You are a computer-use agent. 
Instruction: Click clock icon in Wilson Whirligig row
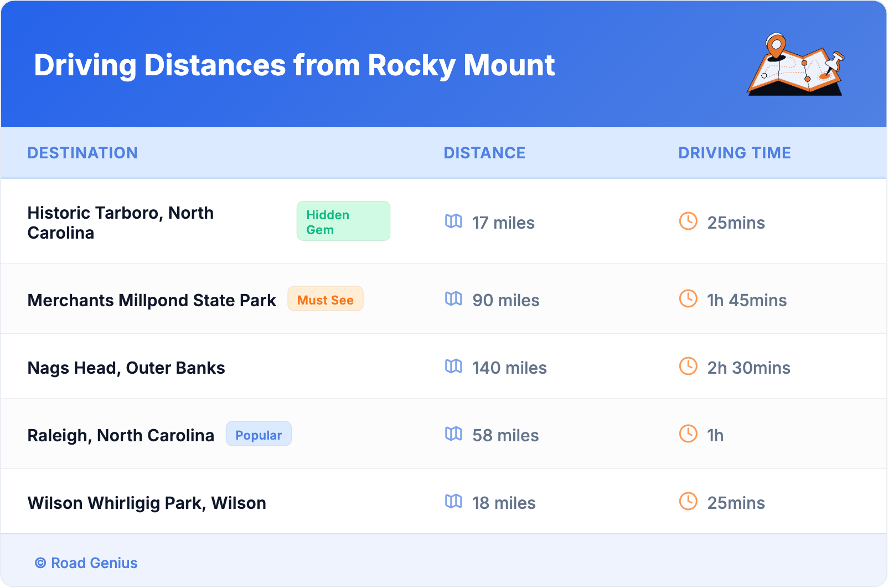(688, 502)
